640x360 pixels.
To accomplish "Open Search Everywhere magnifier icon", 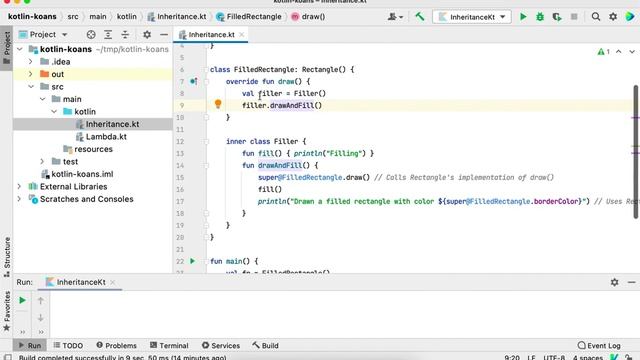I will 596,17.
